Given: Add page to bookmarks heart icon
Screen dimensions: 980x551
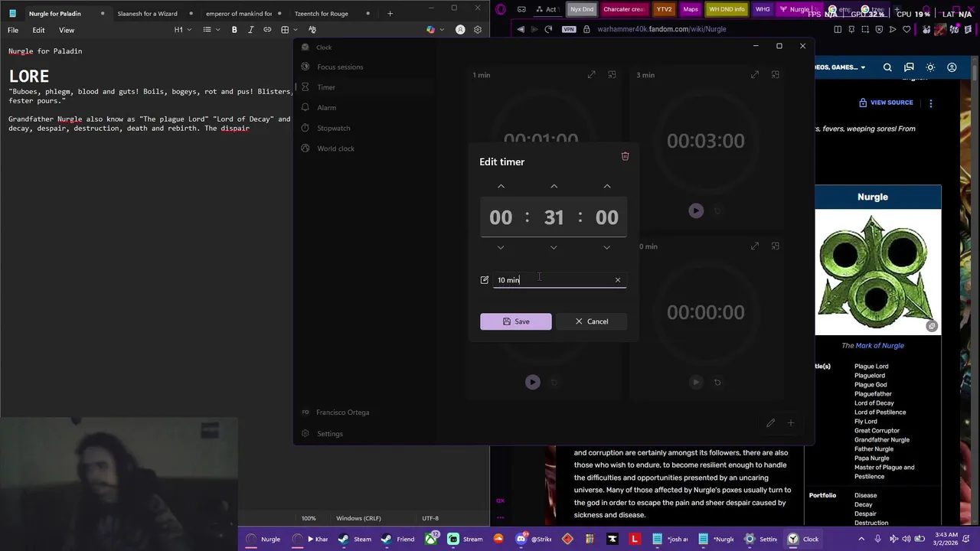Looking at the screenshot, I should pos(906,29).
